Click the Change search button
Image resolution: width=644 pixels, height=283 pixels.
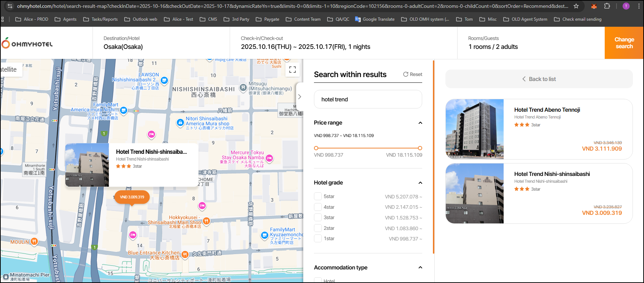pyautogui.click(x=624, y=43)
